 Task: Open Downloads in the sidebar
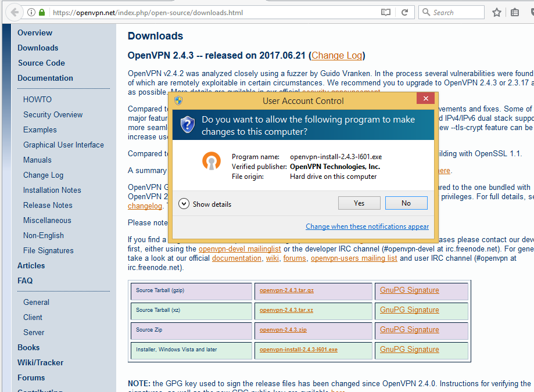pos(38,48)
